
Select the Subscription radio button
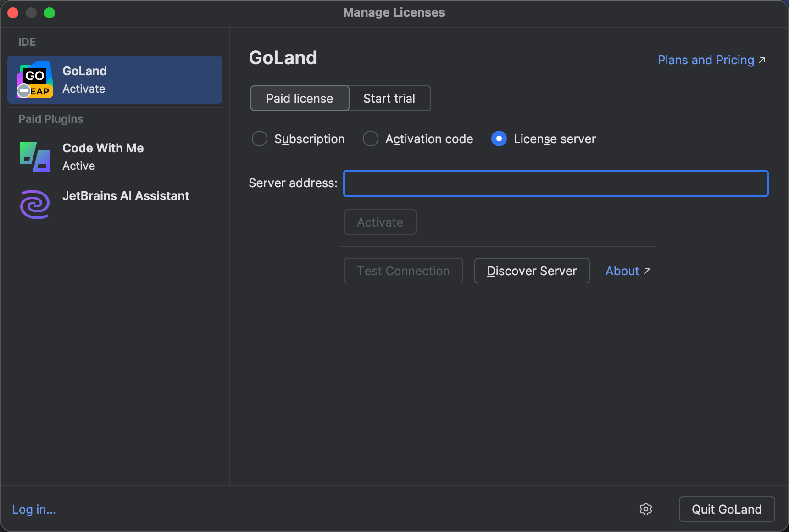[x=259, y=139]
